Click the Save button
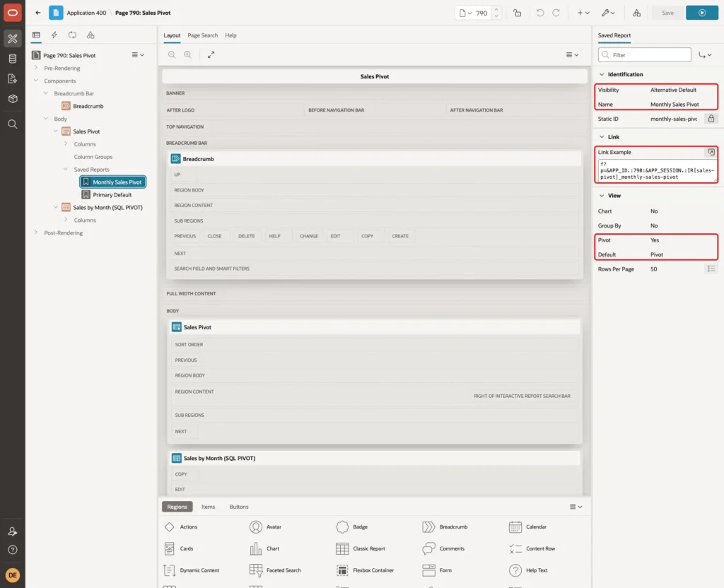 (667, 13)
